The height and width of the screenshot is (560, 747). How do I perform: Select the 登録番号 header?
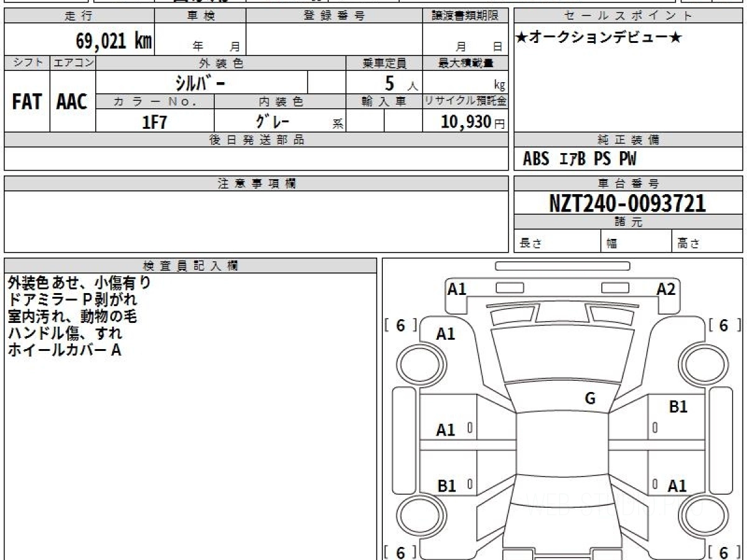[x=334, y=16]
